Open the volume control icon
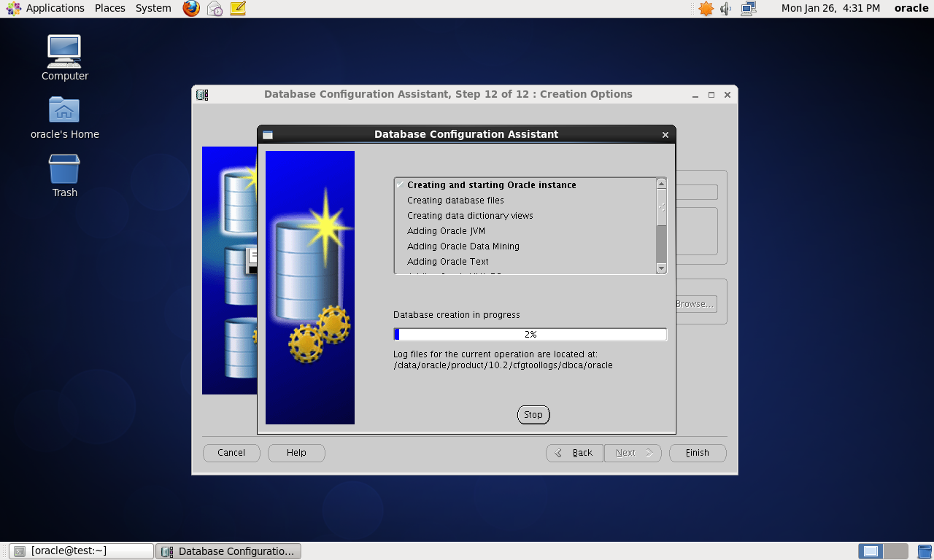The height and width of the screenshot is (560, 934). (725, 9)
